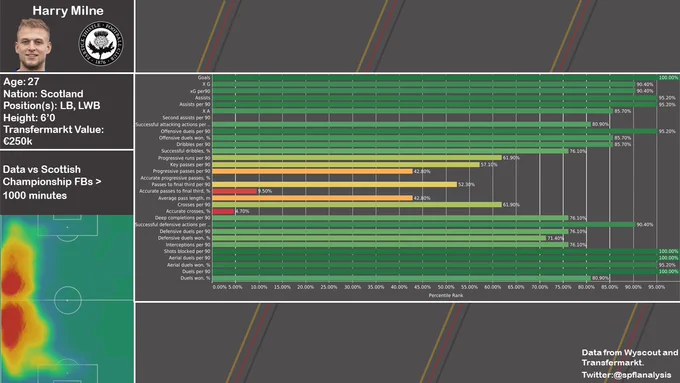This screenshot has width=680, height=383.
Task: Select 'Position(s): LB, LWB' text
Action: coord(52,105)
